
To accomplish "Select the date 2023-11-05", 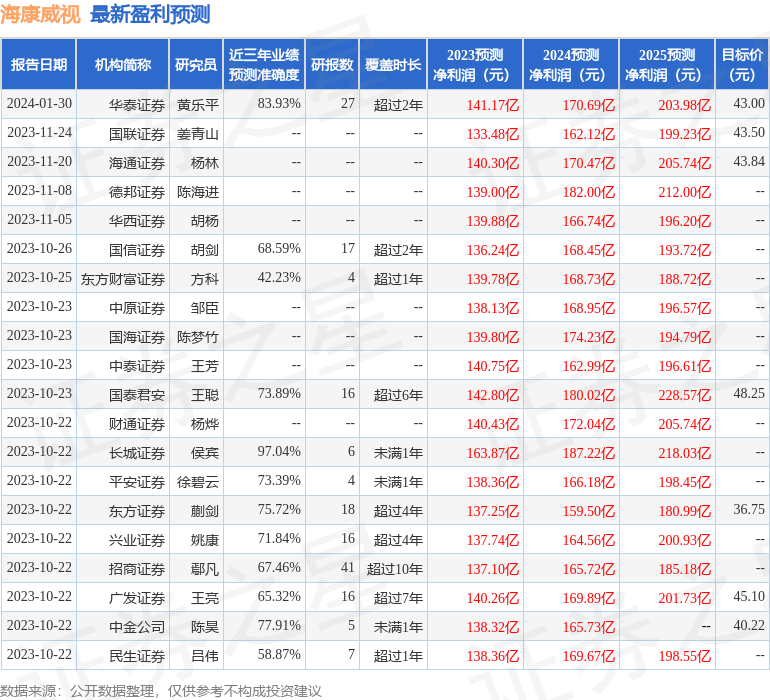I will pos(39,220).
